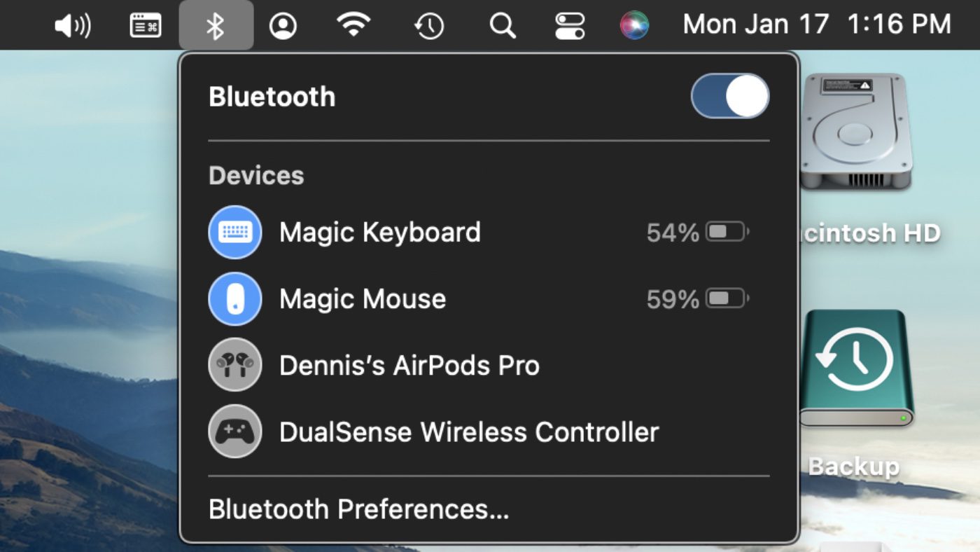Viewport: 980px width, 552px height.
Task: Turn off the Bluetooth switch
Action: tap(729, 96)
